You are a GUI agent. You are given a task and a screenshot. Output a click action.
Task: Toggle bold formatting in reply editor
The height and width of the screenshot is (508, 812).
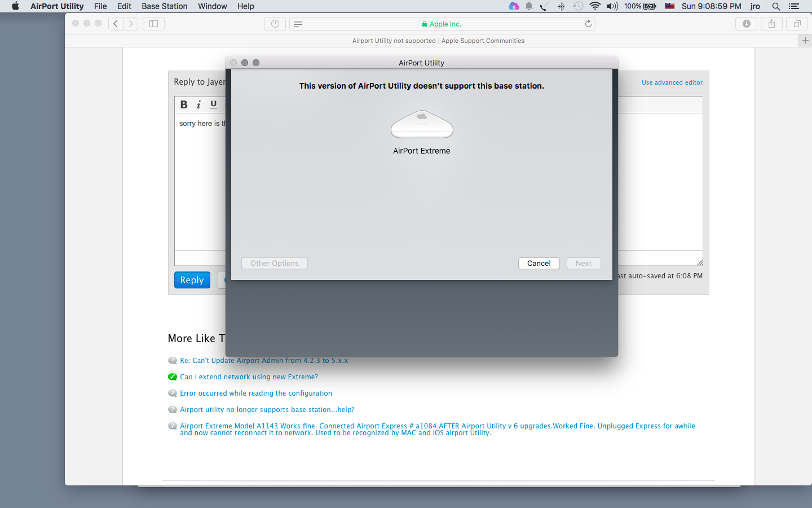[x=184, y=104]
